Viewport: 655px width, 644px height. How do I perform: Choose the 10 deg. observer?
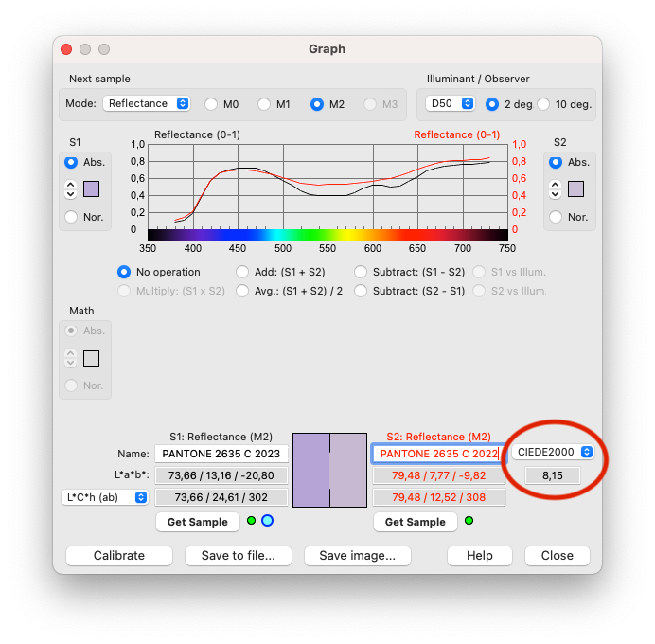coord(543,104)
